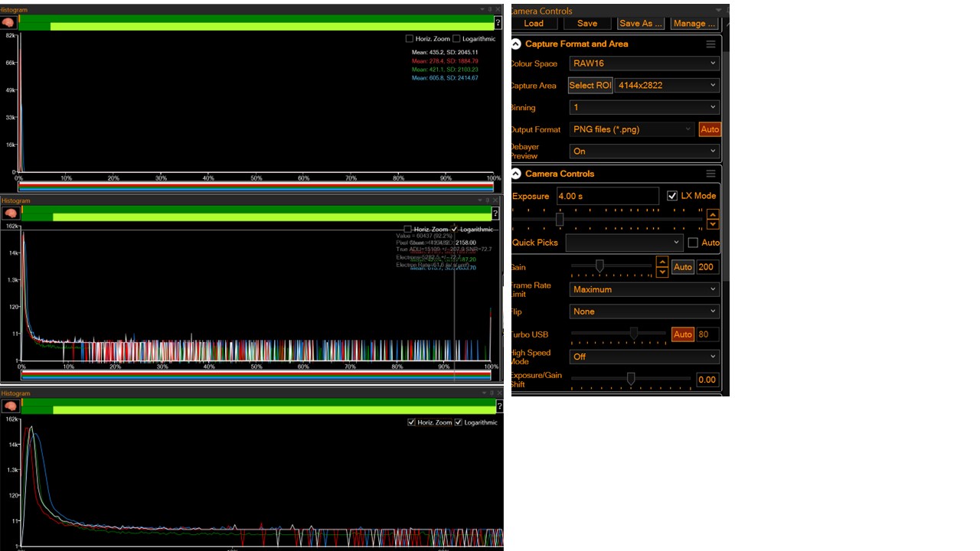Open help with the question mark in the bottom histogram
The height and width of the screenshot is (551, 980).
click(x=498, y=406)
